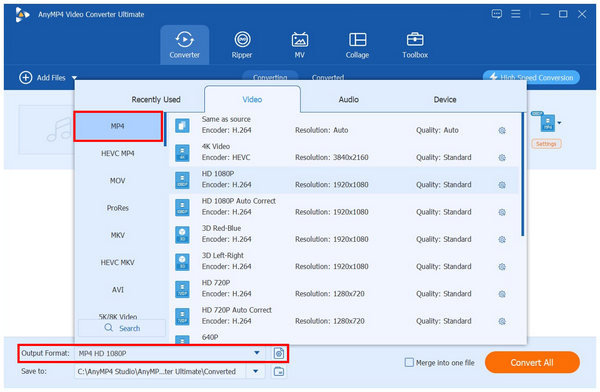This screenshot has width=600, height=392.
Task: Open settings gear for 3D Left-Right preset
Action: click(x=502, y=267)
